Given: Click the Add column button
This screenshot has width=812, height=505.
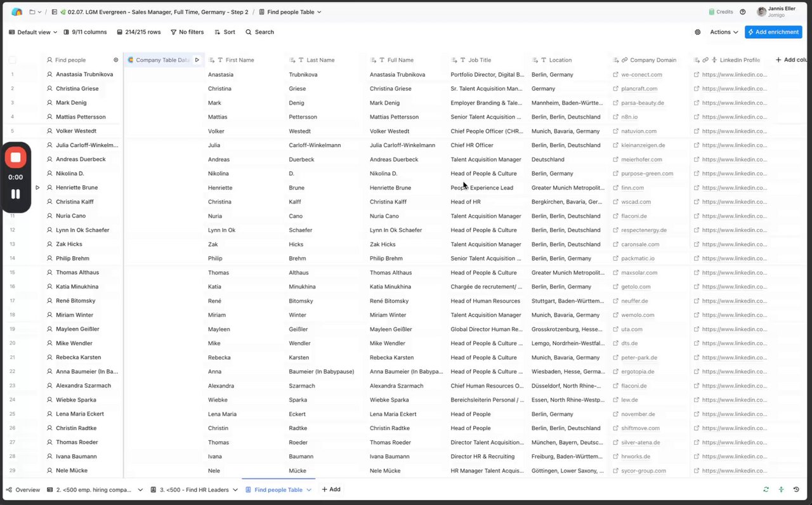Looking at the screenshot, I should (x=791, y=60).
